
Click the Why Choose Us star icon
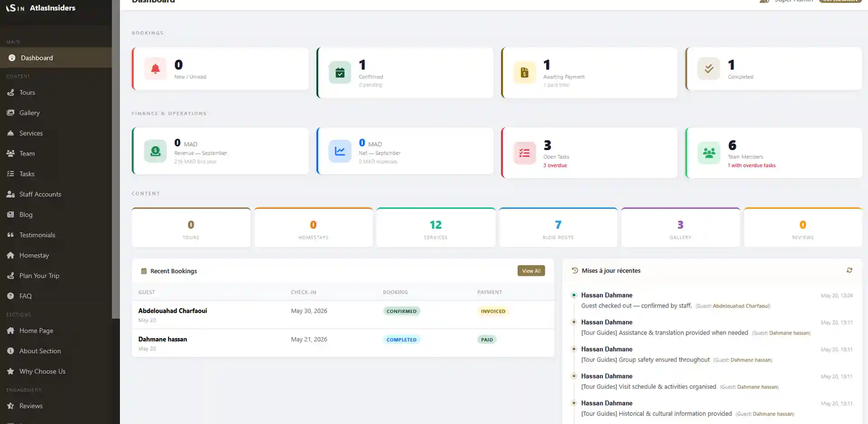tap(10, 372)
